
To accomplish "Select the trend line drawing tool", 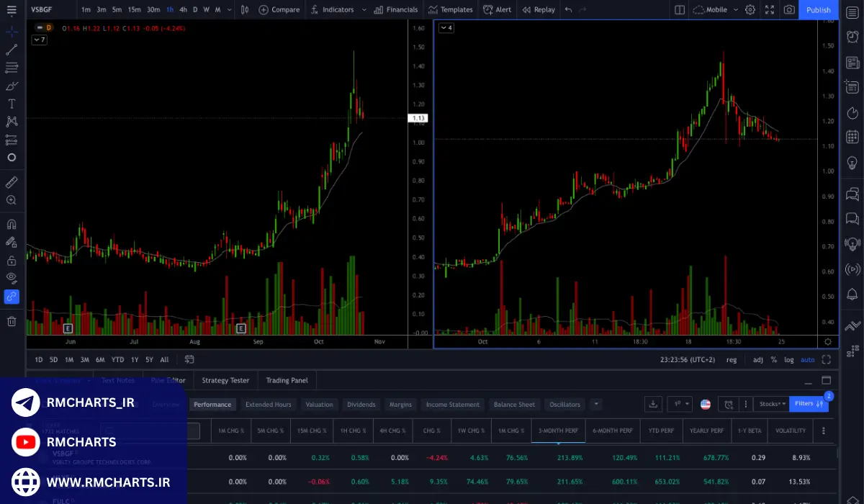I will pyautogui.click(x=12, y=50).
